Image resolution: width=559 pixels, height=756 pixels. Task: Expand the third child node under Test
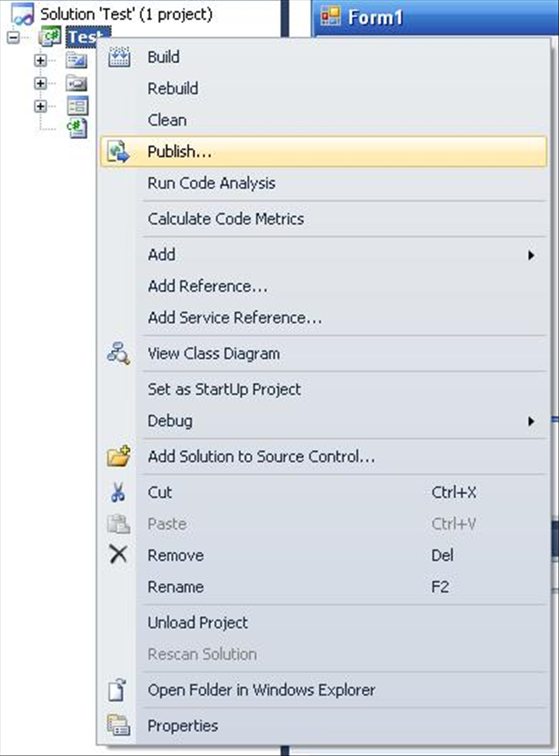pyautogui.click(x=41, y=106)
